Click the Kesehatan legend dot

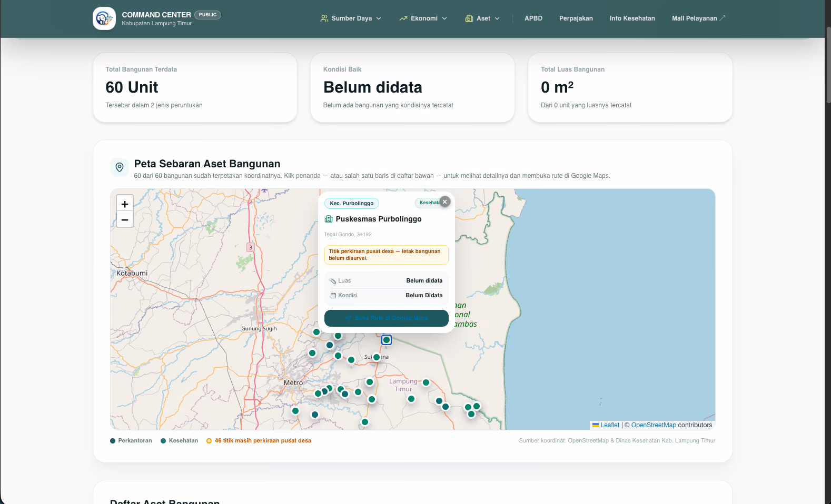pyautogui.click(x=163, y=441)
